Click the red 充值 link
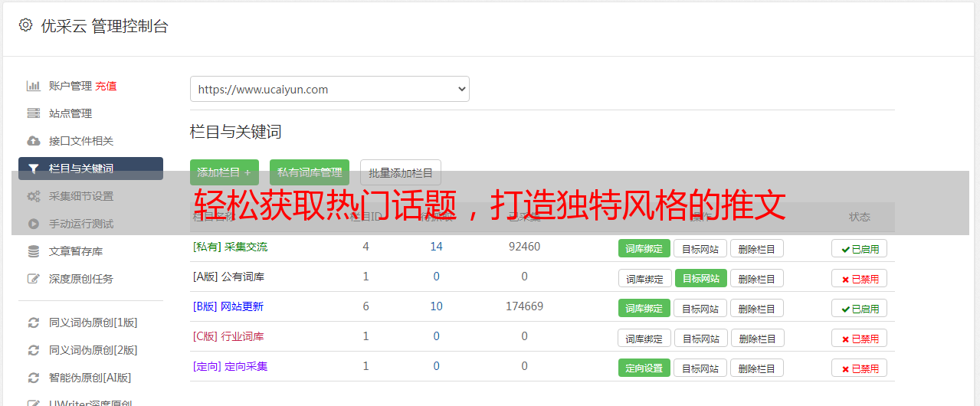Viewport: 980px width, 406px height. (106, 86)
